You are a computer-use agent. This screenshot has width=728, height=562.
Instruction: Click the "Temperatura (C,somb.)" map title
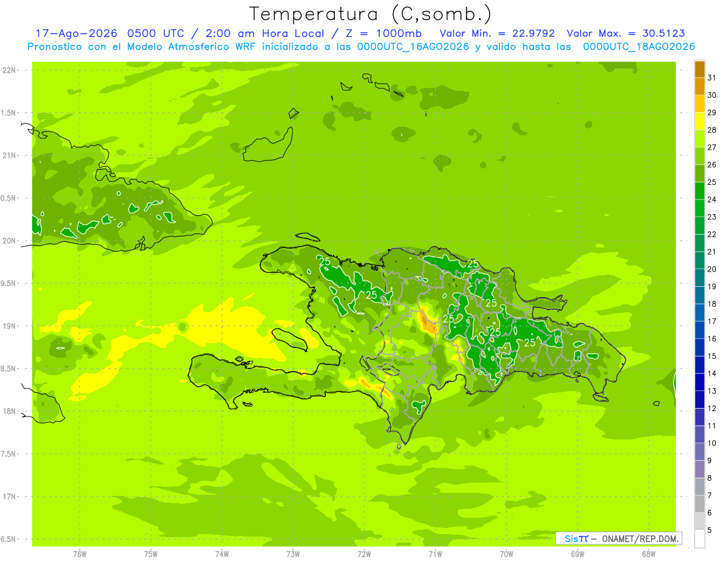click(x=370, y=14)
